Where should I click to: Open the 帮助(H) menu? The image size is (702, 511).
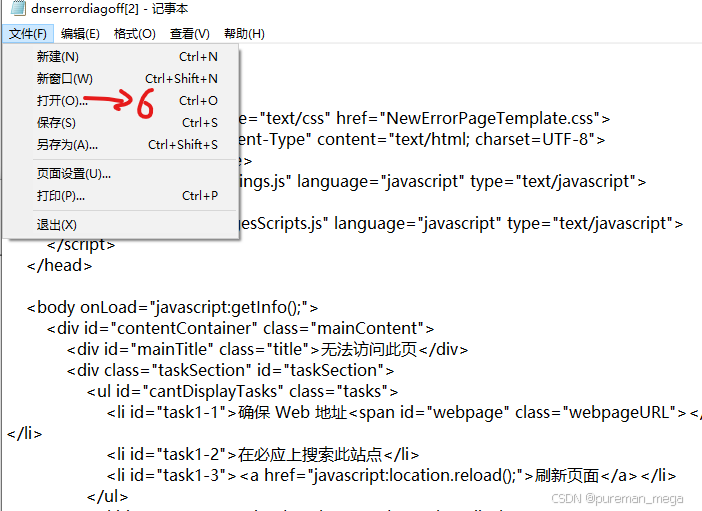point(244,34)
